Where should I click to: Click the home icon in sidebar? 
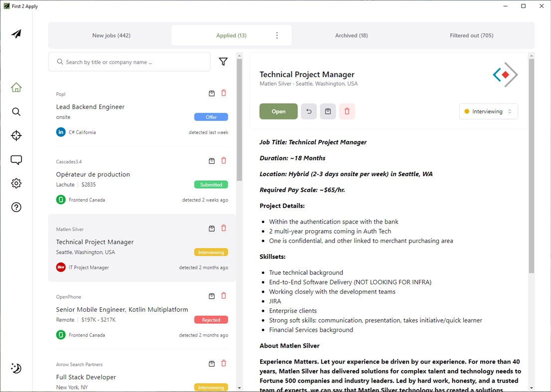pyautogui.click(x=16, y=88)
